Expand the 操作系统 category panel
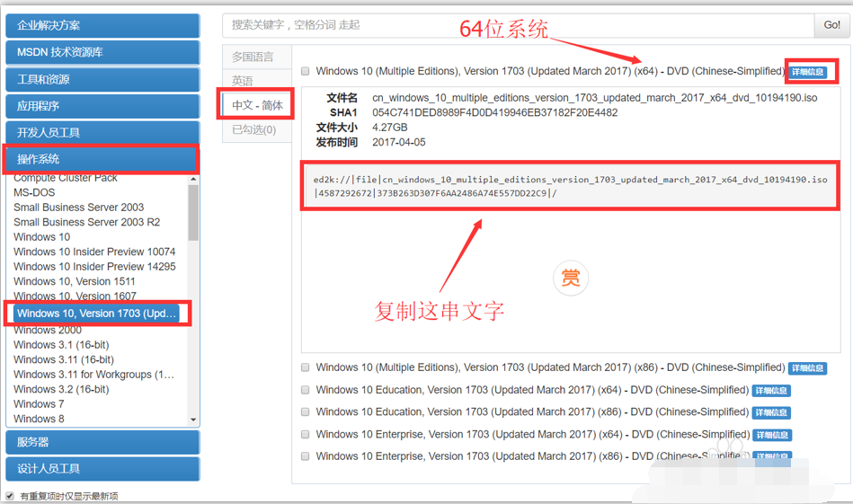Image resolution: width=853 pixels, height=504 pixels. point(102,159)
